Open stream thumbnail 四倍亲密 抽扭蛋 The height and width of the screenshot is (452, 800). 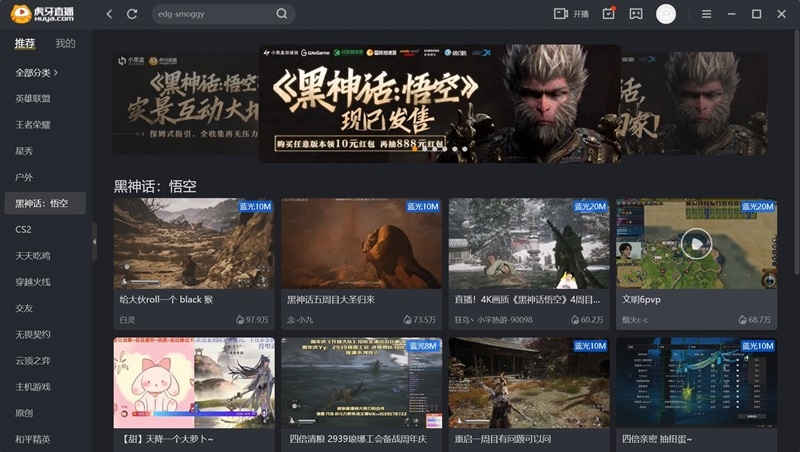696,383
